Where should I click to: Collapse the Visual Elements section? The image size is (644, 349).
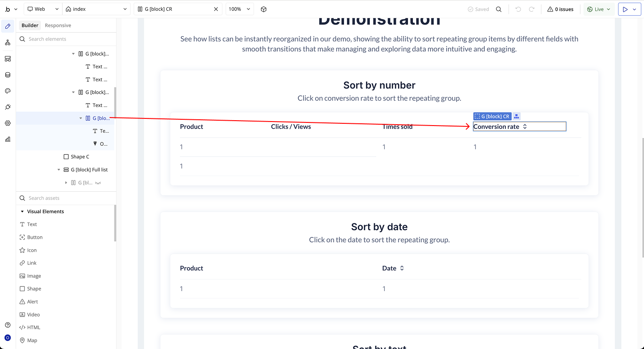[22, 211]
